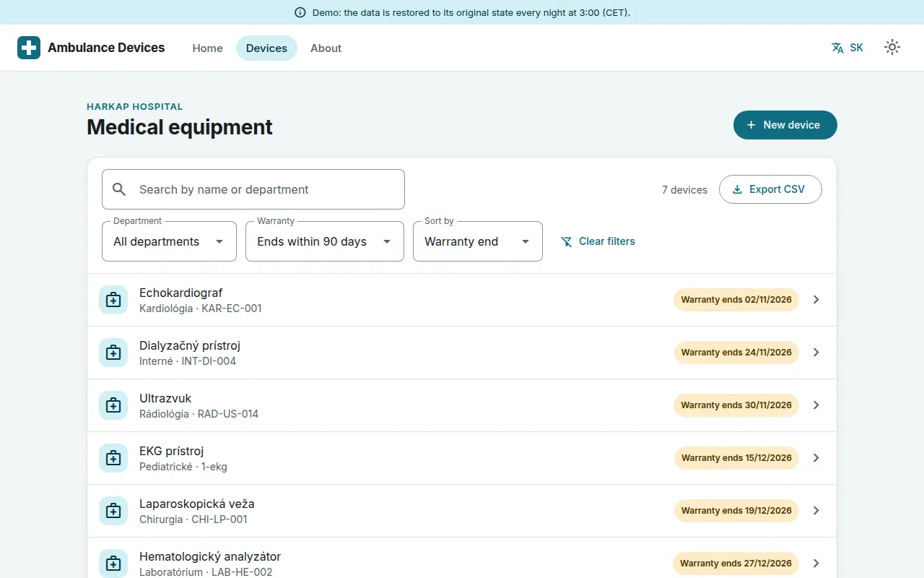Image resolution: width=924 pixels, height=578 pixels.
Task: Click the Warranty ends 15/12/2026 badge
Action: (x=736, y=458)
